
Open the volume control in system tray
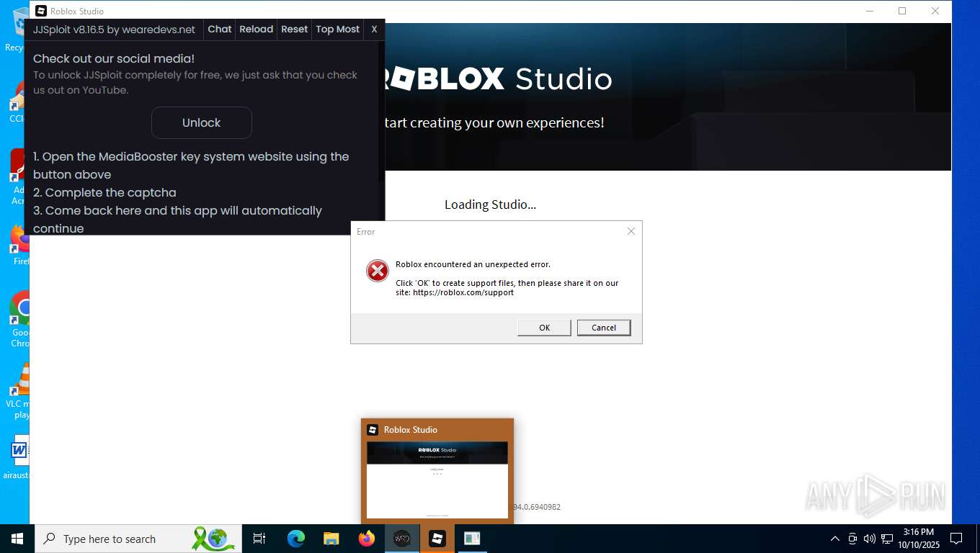[x=870, y=539]
